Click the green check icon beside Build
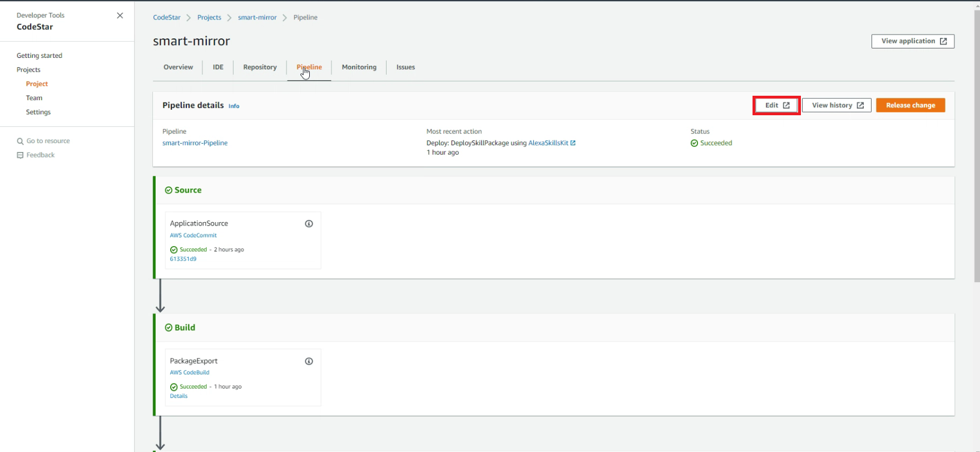Image resolution: width=980 pixels, height=452 pixels. click(169, 328)
